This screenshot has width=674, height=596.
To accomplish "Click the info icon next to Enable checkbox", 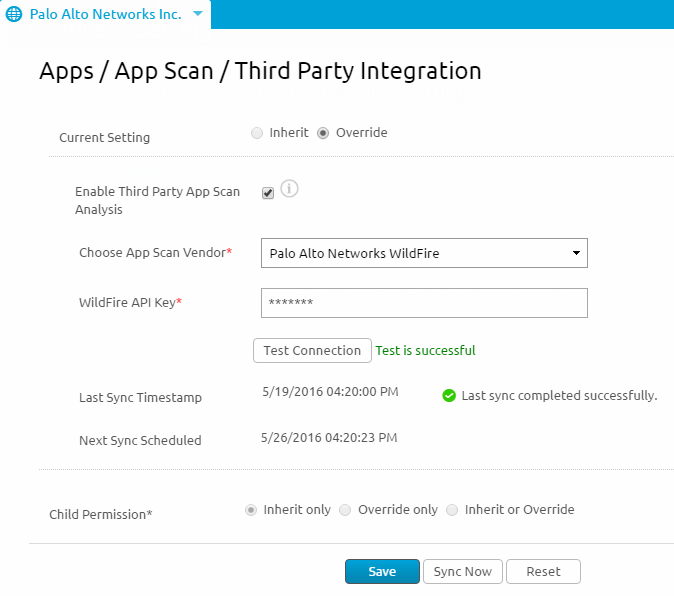I will pyautogui.click(x=290, y=188).
